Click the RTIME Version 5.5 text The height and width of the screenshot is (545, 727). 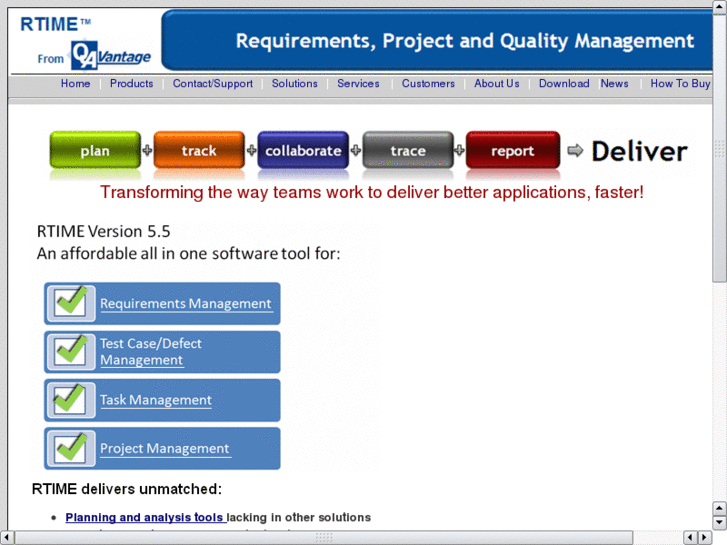tap(103, 231)
